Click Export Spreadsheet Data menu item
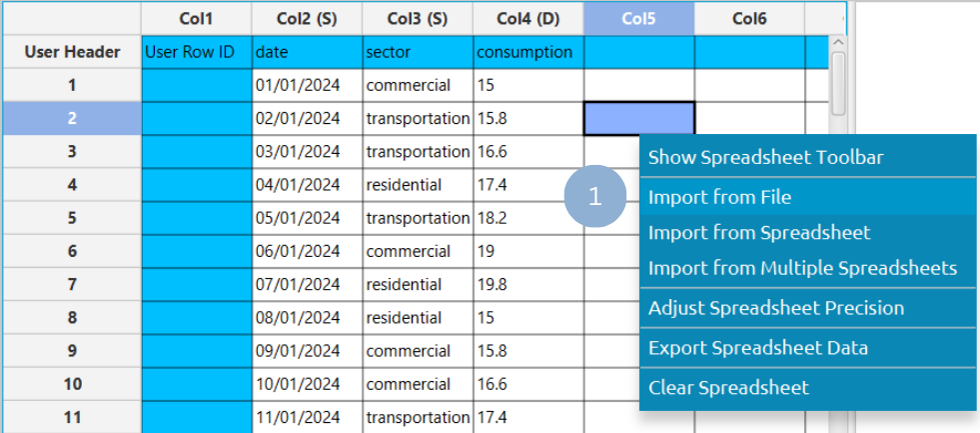Image resolution: width=980 pixels, height=433 pixels. [758, 348]
